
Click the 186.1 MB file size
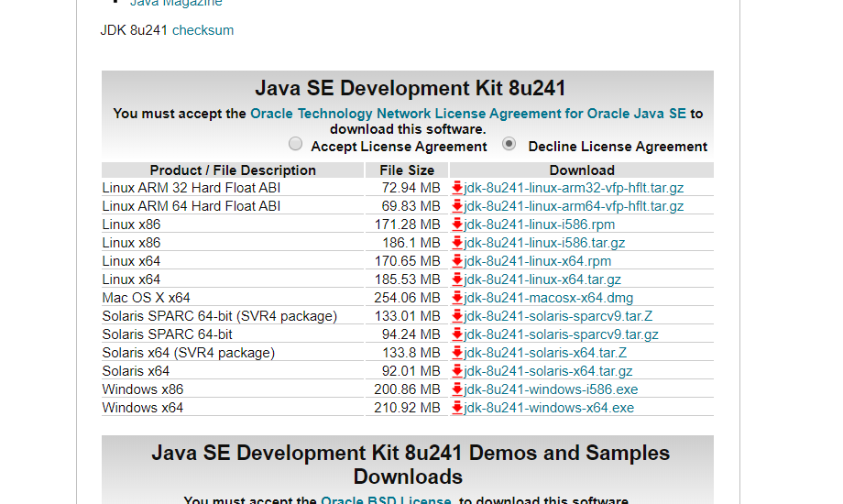[x=411, y=243]
